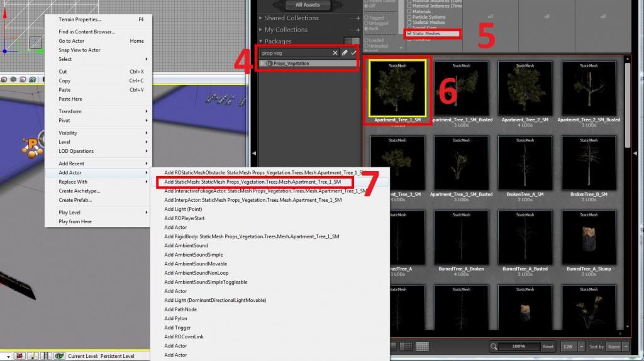The image size is (644, 361).
Task: Enable the Skeletal Meshes filter checkbox
Action: pos(410,22)
